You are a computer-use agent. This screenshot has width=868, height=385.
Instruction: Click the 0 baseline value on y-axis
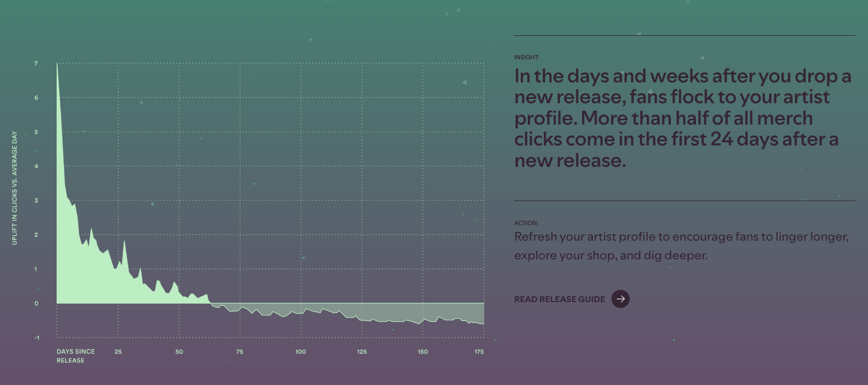pos(36,304)
